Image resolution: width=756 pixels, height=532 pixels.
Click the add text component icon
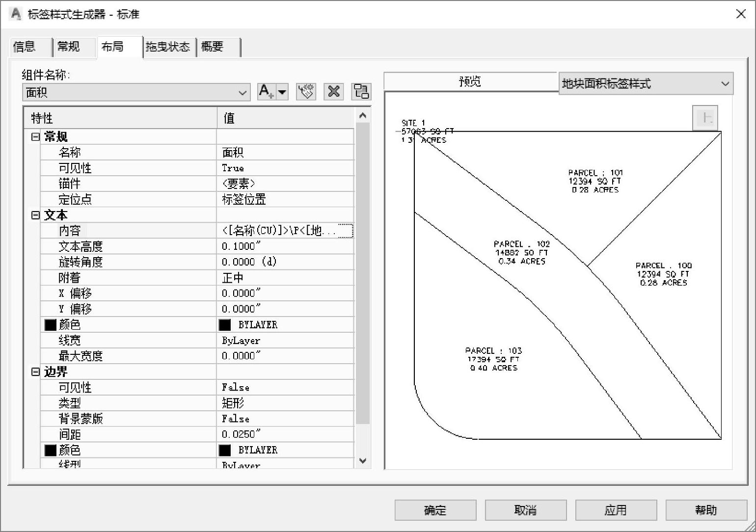click(267, 92)
